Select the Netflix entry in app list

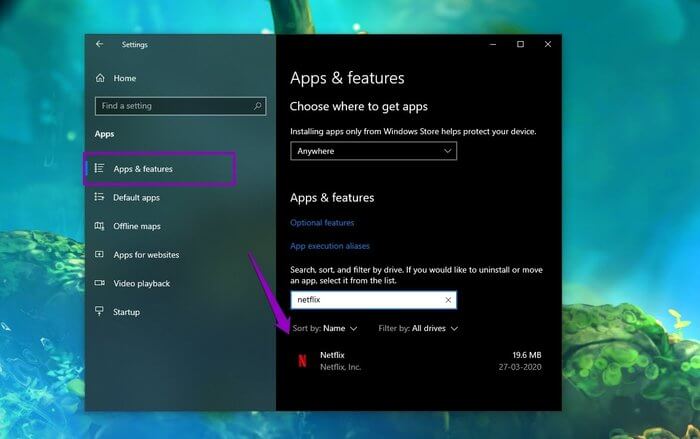coord(420,360)
